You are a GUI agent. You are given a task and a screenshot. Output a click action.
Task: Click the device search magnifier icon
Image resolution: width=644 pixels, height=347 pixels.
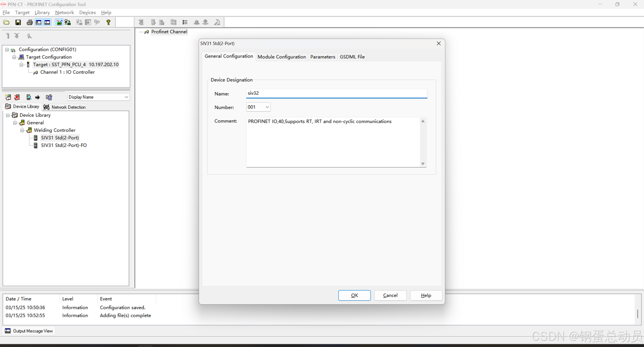(x=29, y=97)
